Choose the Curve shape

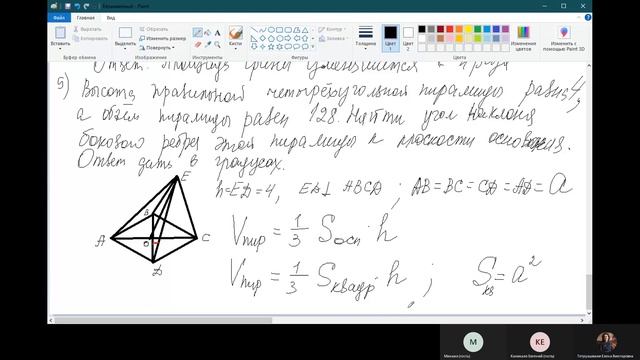pos(262,30)
